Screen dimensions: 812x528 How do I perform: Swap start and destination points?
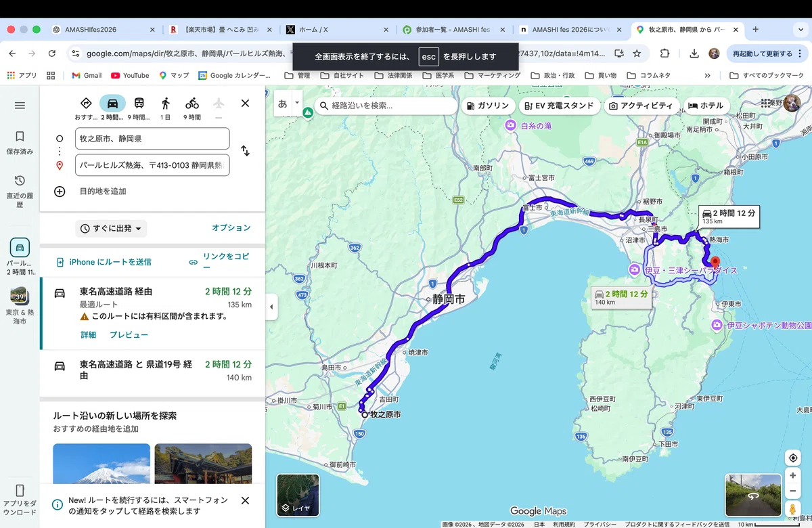point(245,151)
